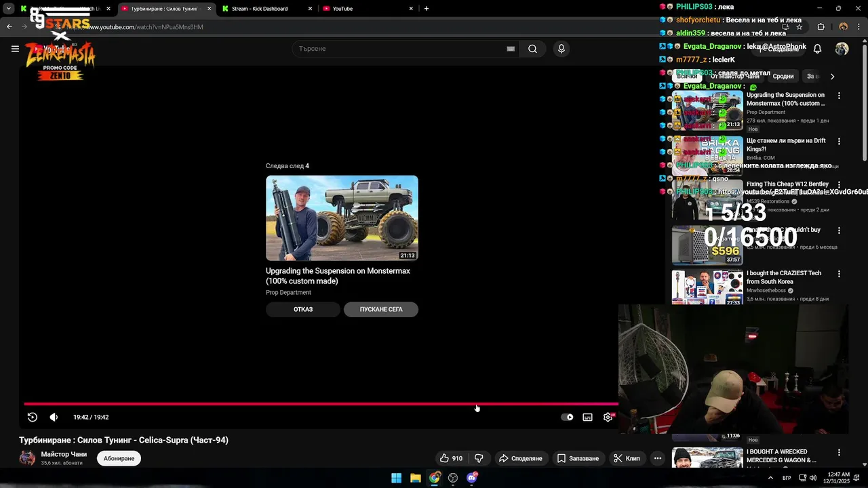Screen dimensions: 868x488
Task: Like the video with the thumbs-up icon
Action: point(450,458)
